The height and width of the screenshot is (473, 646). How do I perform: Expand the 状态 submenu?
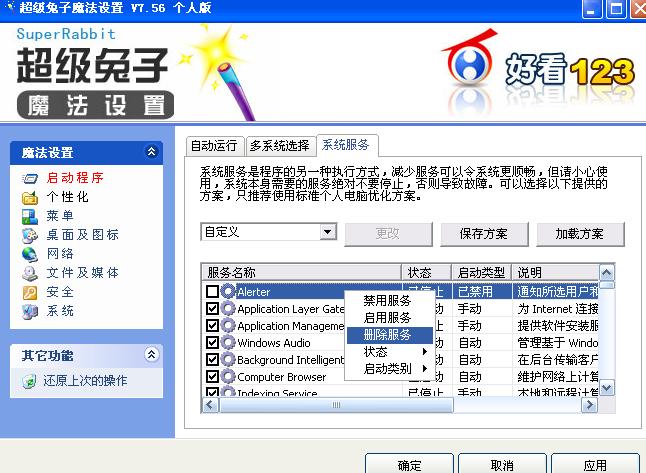click(390, 352)
